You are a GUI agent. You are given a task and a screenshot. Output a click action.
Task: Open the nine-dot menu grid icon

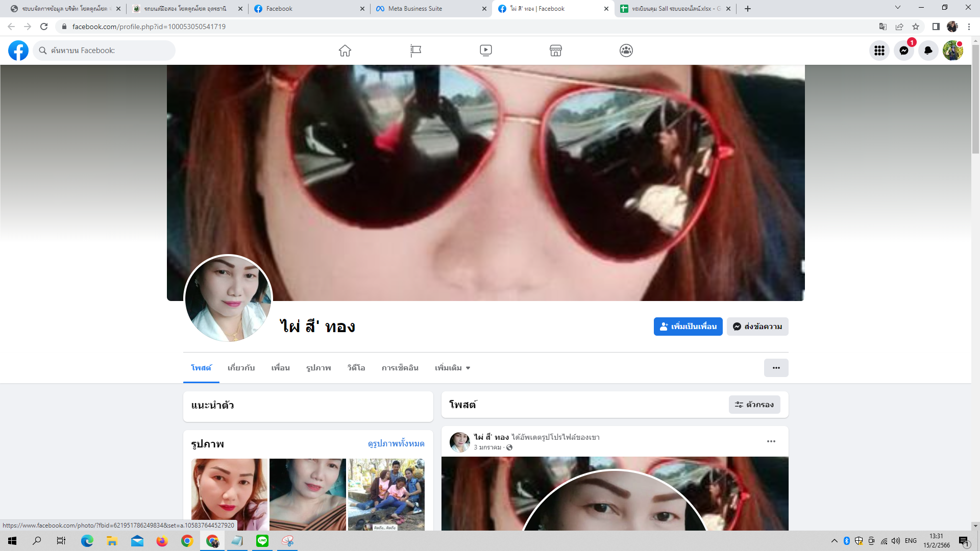point(879,51)
